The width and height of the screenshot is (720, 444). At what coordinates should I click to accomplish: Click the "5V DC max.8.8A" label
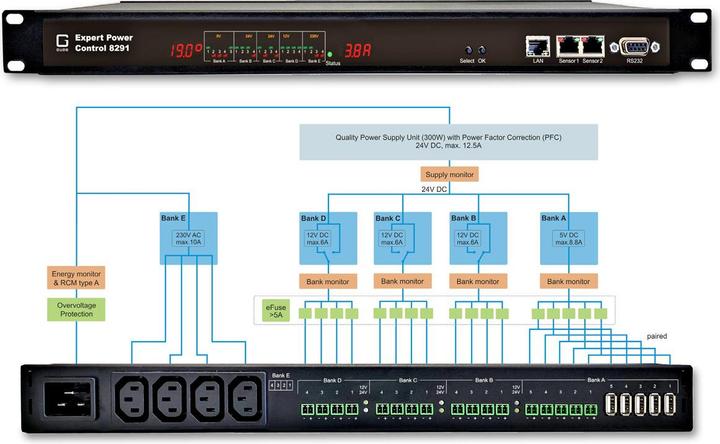(x=569, y=238)
